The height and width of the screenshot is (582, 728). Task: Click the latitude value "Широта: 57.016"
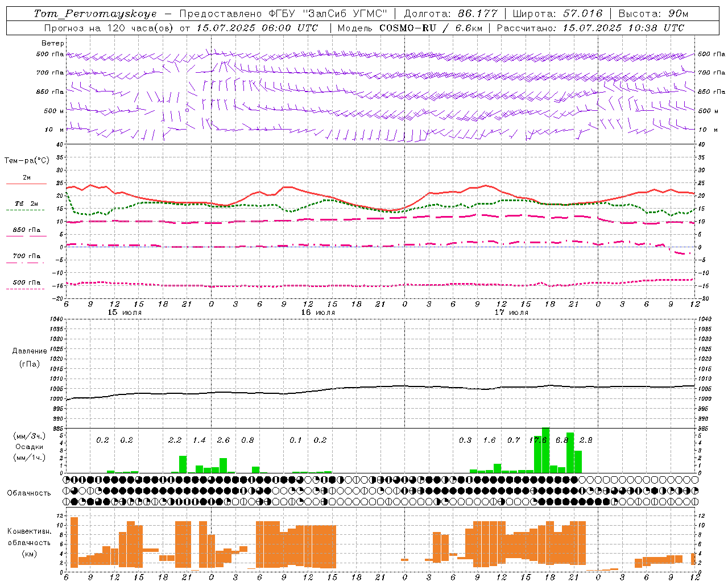click(x=558, y=14)
